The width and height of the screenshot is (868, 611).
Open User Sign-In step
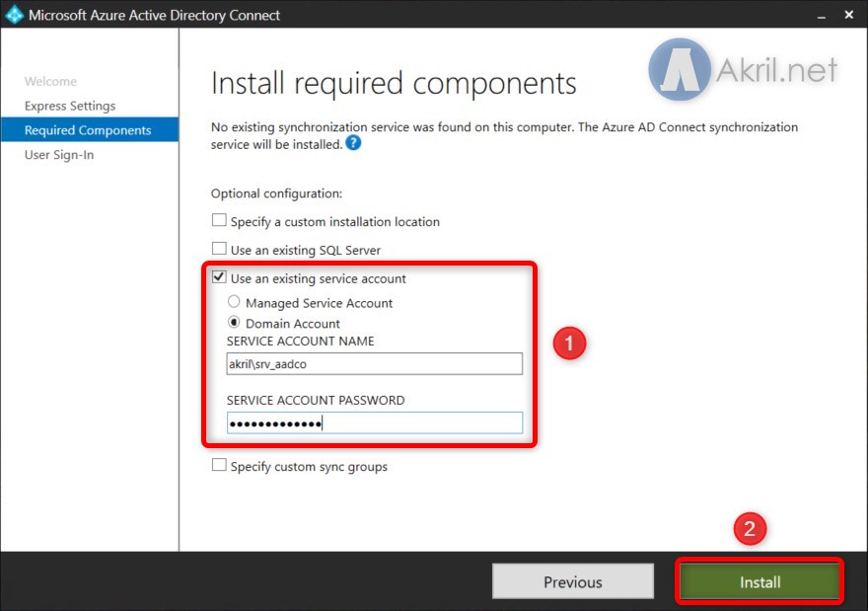pos(59,155)
